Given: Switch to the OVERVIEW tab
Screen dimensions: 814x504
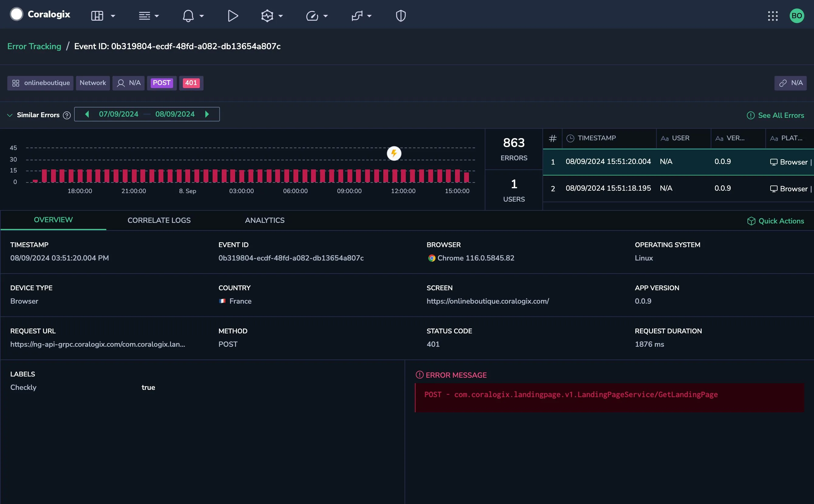Looking at the screenshot, I should click(53, 220).
